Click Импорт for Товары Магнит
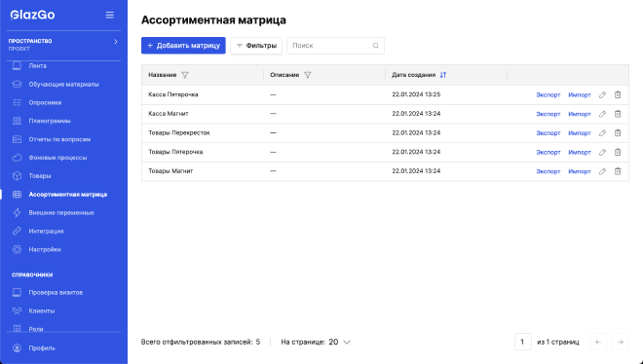643x364 pixels. pyautogui.click(x=580, y=171)
